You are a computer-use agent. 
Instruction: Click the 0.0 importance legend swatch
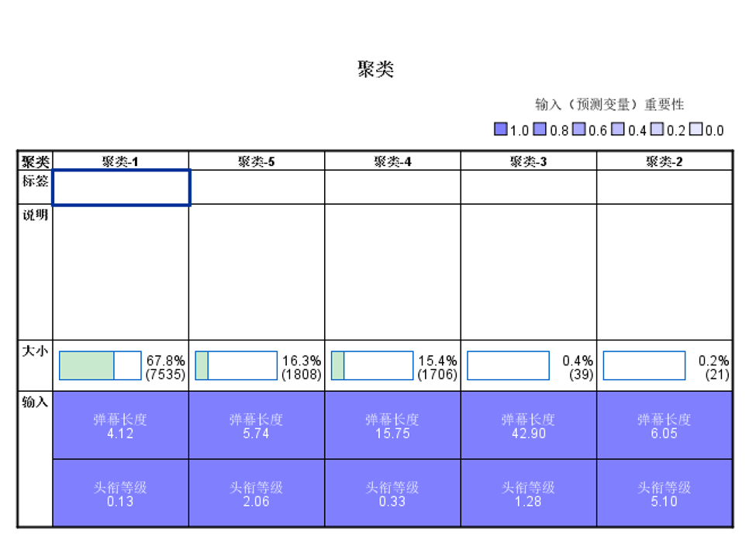pyautogui.click(x=696, y=130)
